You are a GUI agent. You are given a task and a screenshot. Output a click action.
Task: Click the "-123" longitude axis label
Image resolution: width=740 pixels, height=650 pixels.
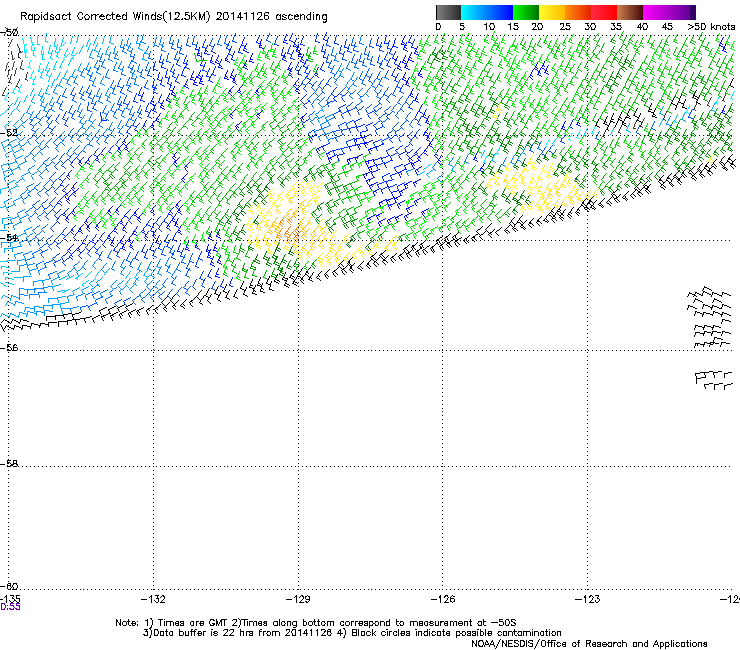click(588, 599)
